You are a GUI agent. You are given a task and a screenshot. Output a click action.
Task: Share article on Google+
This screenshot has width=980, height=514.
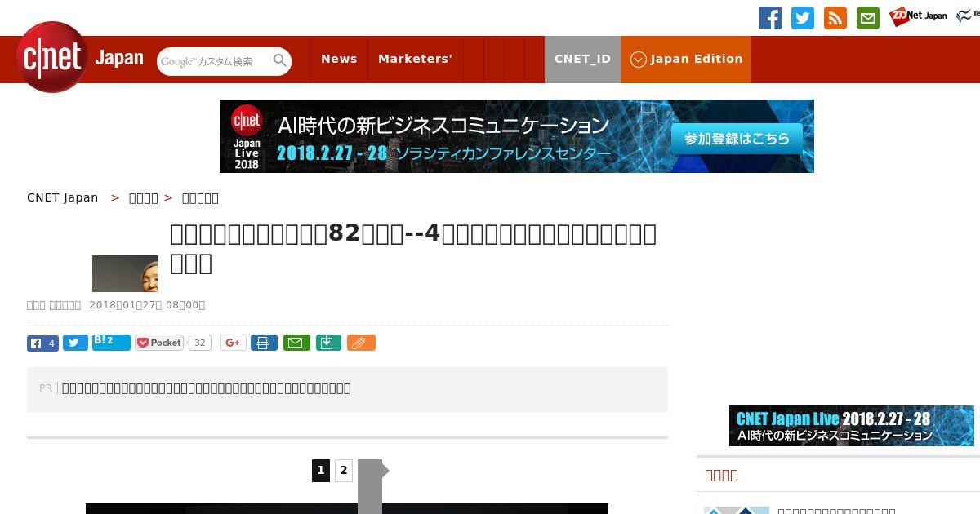[234, 343]
